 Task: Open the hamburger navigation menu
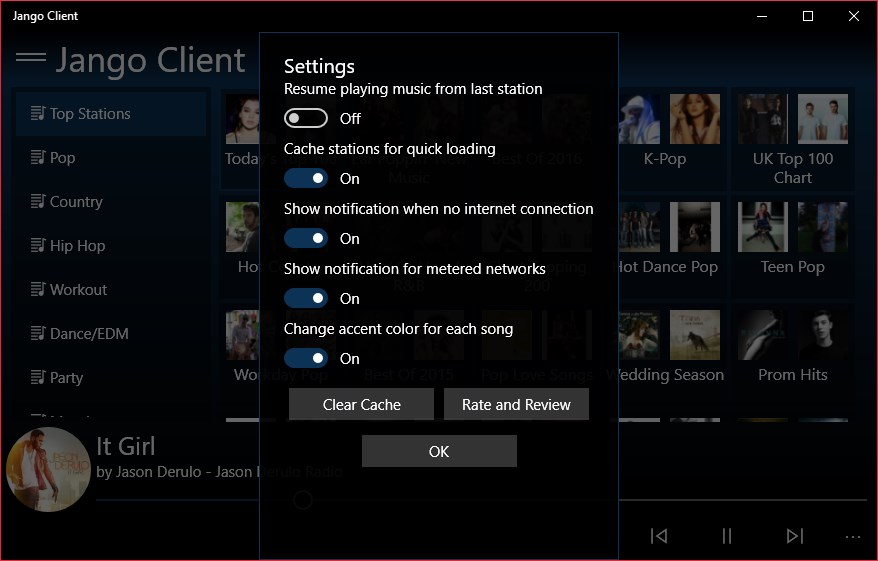(31, 57)
